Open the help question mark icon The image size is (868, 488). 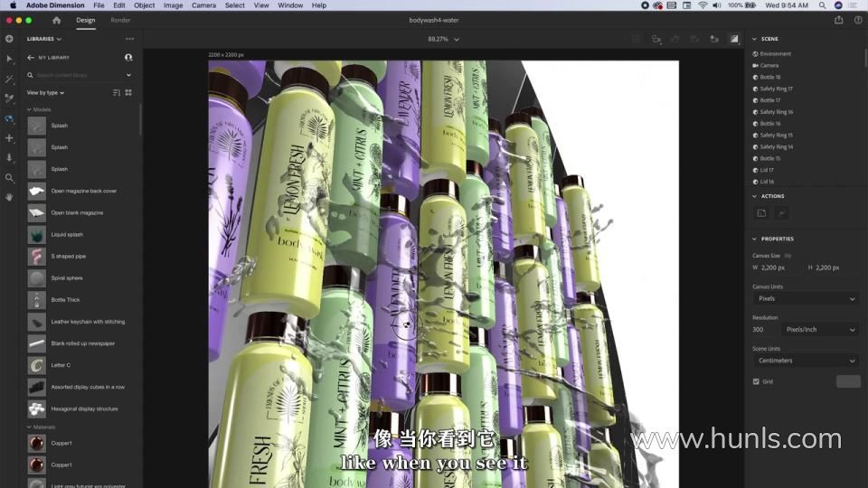click(x=858, y=20)
